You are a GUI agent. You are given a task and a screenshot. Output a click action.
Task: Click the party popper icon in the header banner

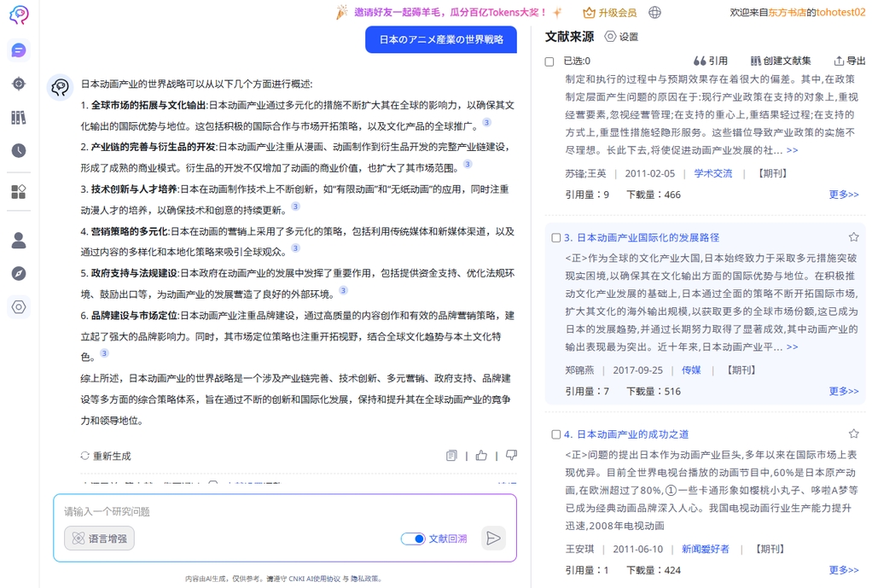[341, 12]
